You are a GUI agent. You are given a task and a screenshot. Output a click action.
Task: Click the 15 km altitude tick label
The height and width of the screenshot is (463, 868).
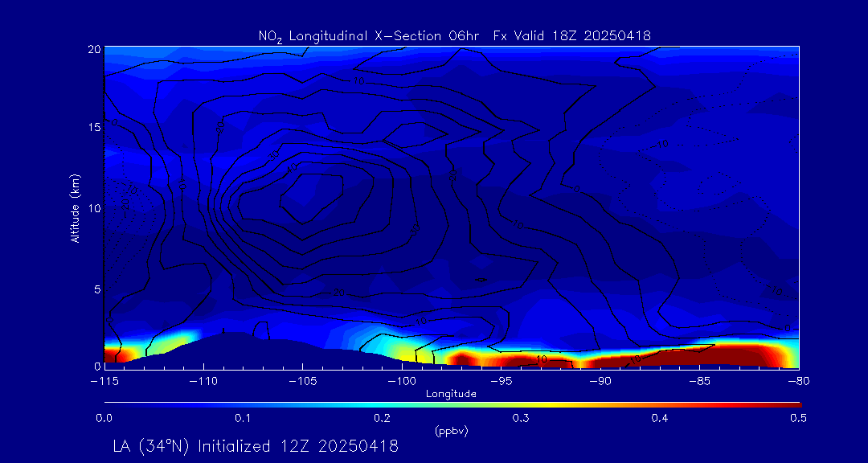[94, 128]
